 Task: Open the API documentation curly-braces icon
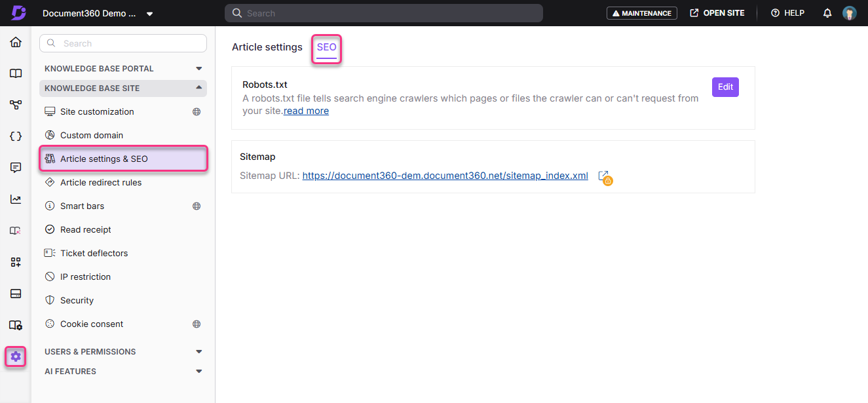[x=15, y=136]
